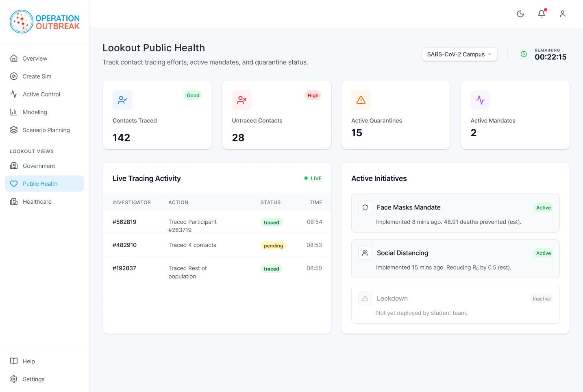The height and width of the screenshot is (392, 583).
Task: Toggle dark mode with moon icon
Action: point(520,14)
